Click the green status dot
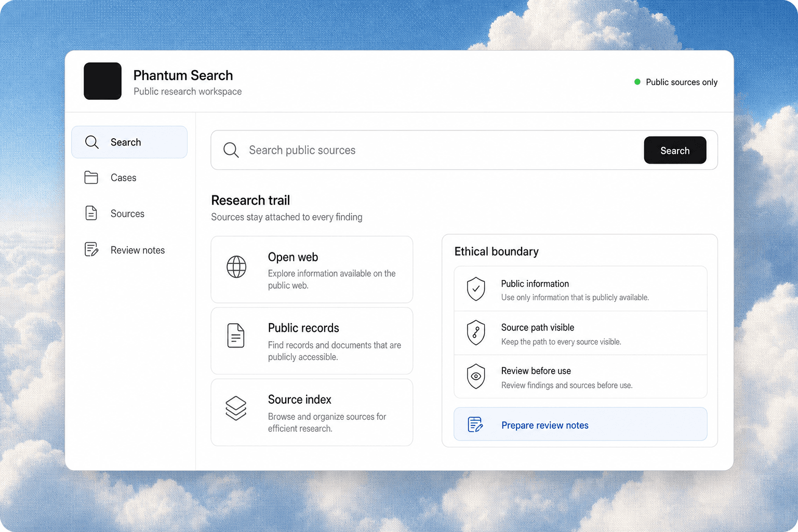Viewport: 798px width, 532px height. [637, 82]
